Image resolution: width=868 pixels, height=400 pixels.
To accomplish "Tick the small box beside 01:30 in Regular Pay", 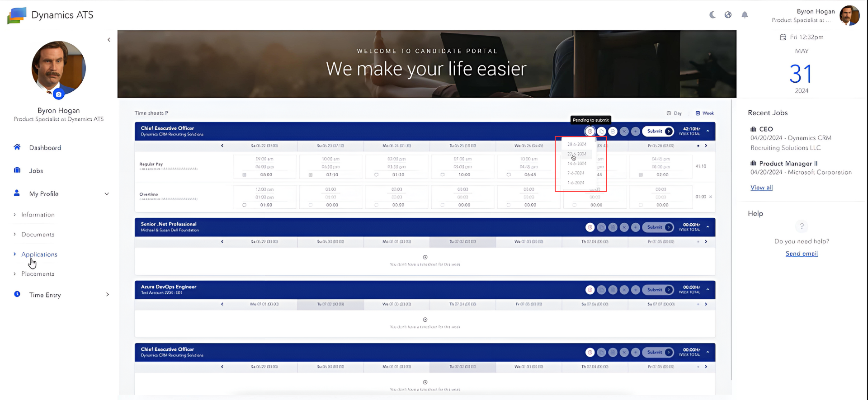I will coord(376,174).
